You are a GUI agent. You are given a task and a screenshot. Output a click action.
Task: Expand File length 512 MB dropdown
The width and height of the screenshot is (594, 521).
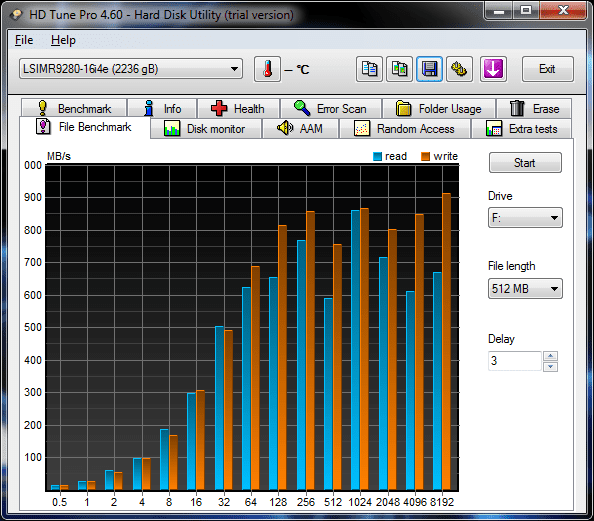pos(525,289)
